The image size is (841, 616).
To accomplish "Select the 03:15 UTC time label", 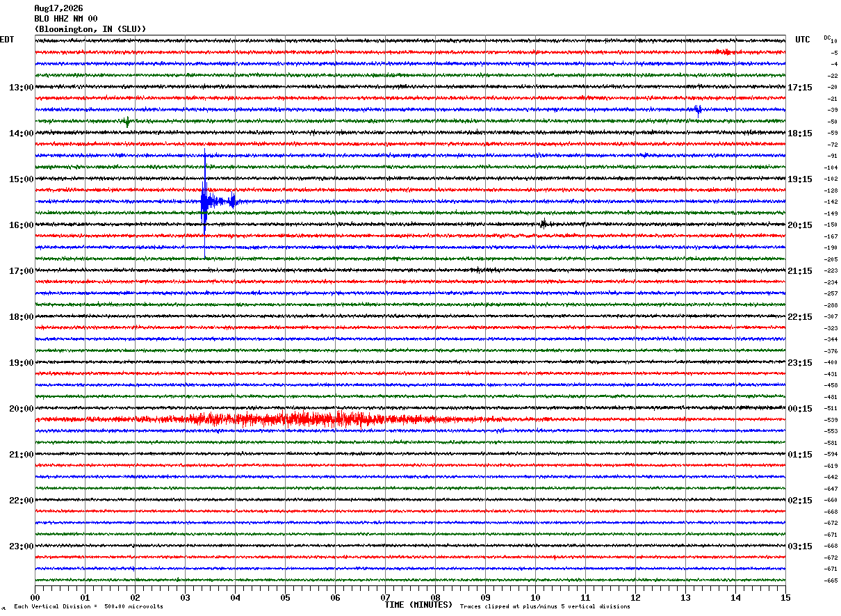I will [x=800, y=546].
